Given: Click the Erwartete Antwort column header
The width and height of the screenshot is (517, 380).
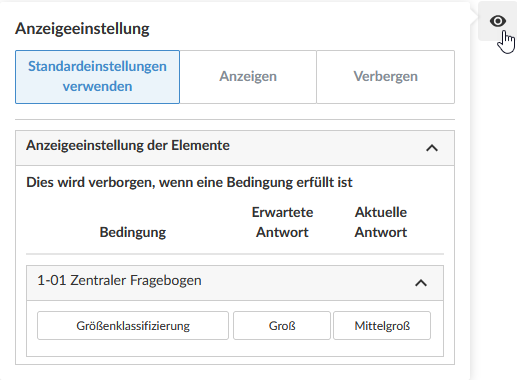Looking at the screenshot, I should (x=282, y=222).
